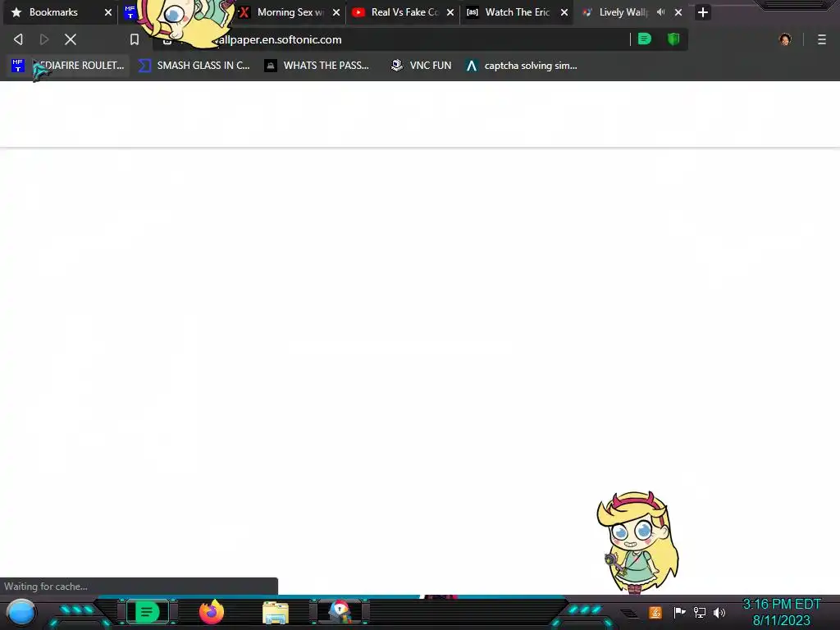Open a new tab with the plus button
This screenshot has width=840, height=630.
[x=703, y=12]
